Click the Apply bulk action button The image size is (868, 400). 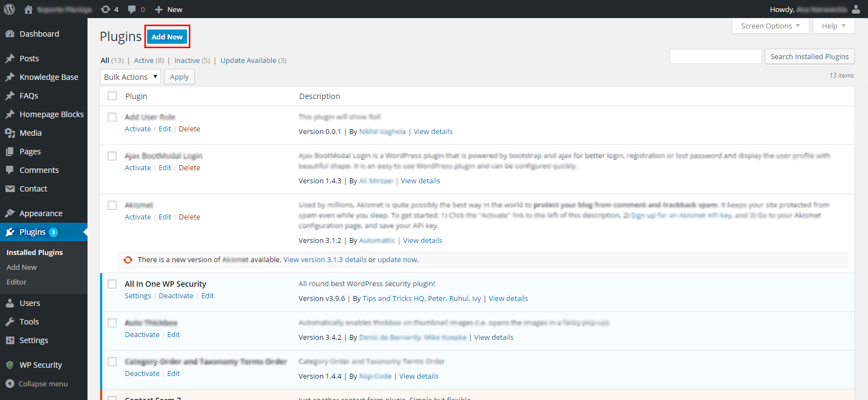[x=179, y=77]
